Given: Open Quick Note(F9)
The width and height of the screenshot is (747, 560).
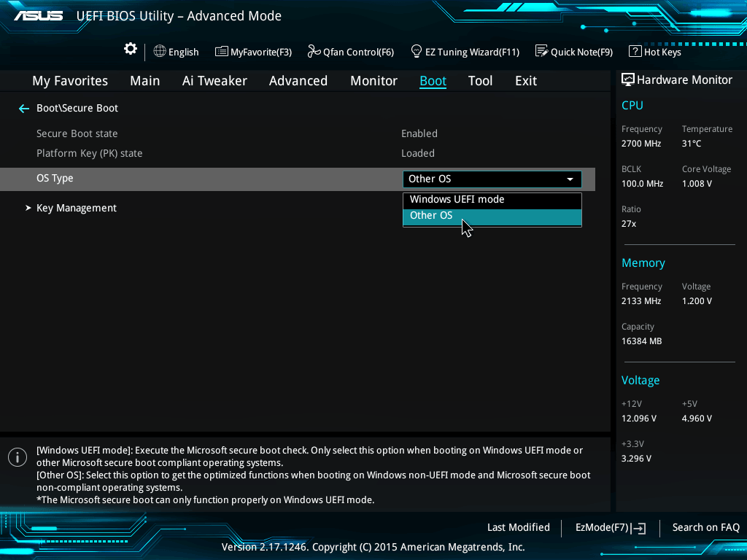Looking at the screenshot, I should click(574, 52).
